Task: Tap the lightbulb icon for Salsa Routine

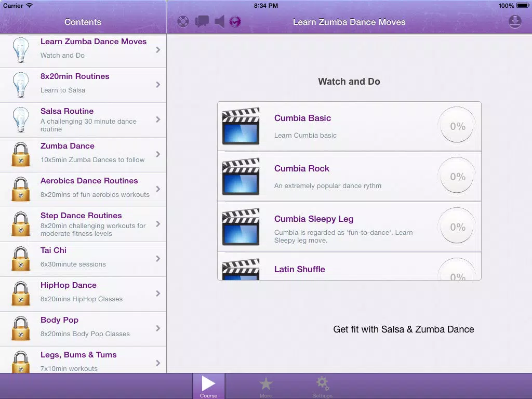Action: pos(21,119)
